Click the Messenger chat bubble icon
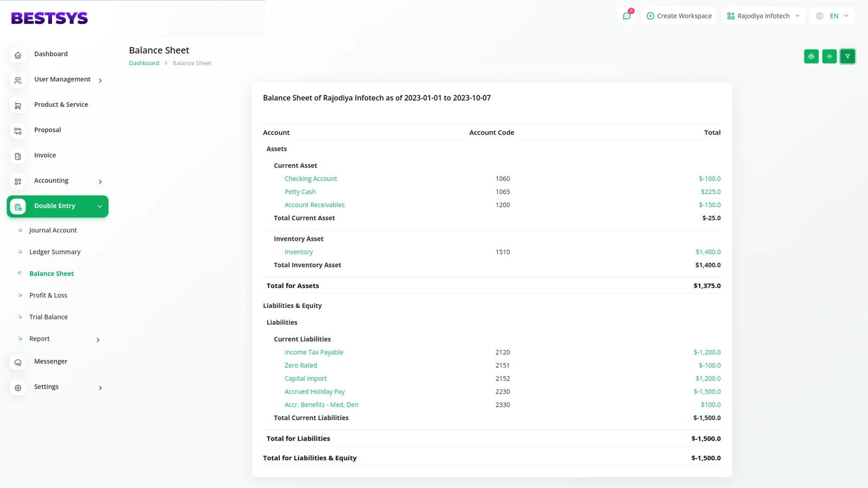 (x=18, y=362)
